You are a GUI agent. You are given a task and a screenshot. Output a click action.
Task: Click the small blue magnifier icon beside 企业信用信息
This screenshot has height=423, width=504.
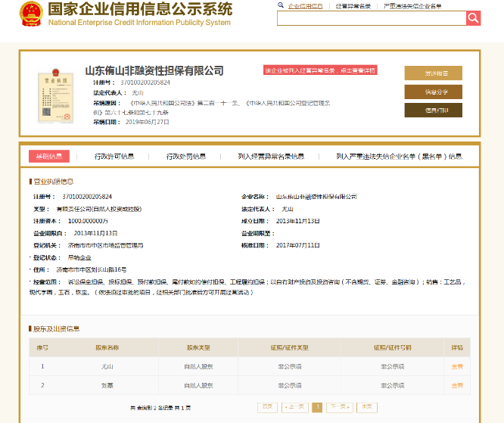[281, 5]
